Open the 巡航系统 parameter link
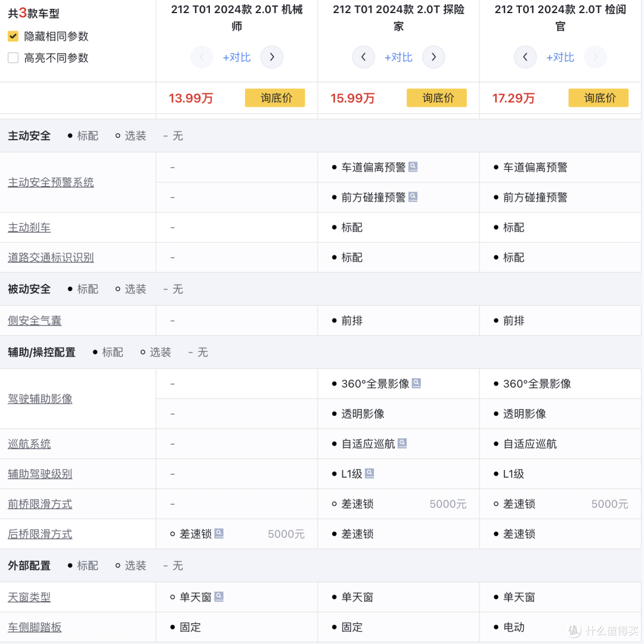The height and width of the screenshot is (644, 644). 29,444
